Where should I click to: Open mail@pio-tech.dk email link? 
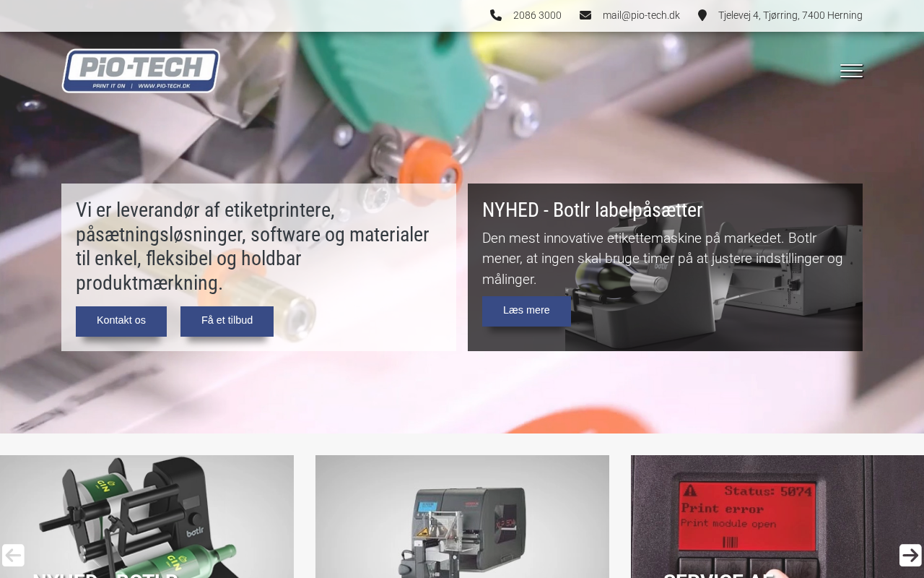(x=641, y=15)
